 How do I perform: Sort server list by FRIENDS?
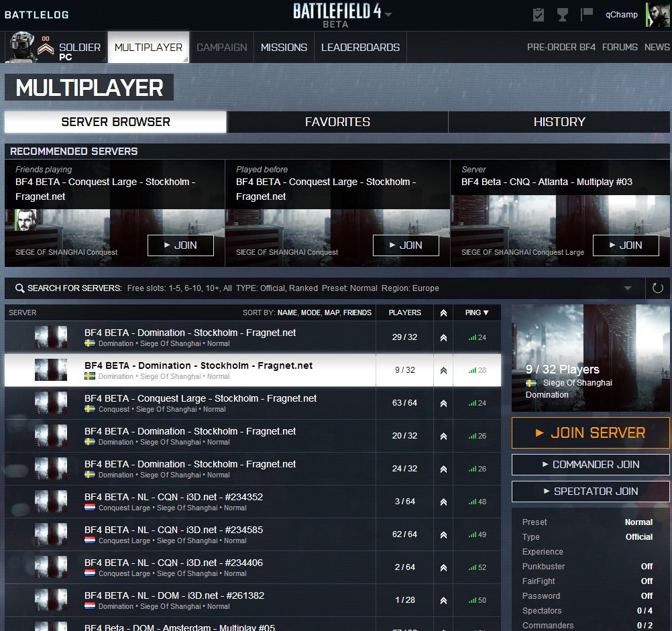pos(357,312)
